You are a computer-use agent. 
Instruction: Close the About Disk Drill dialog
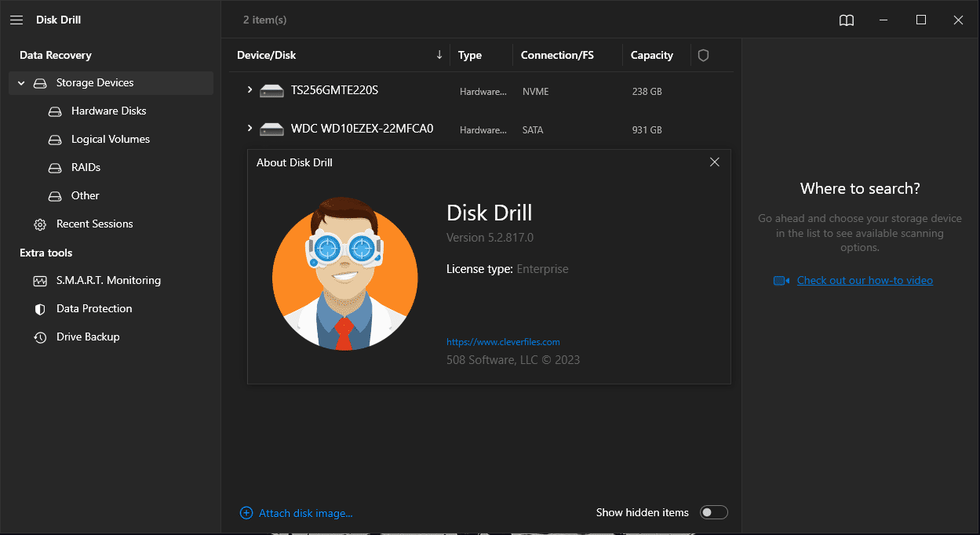coord(714,162)
